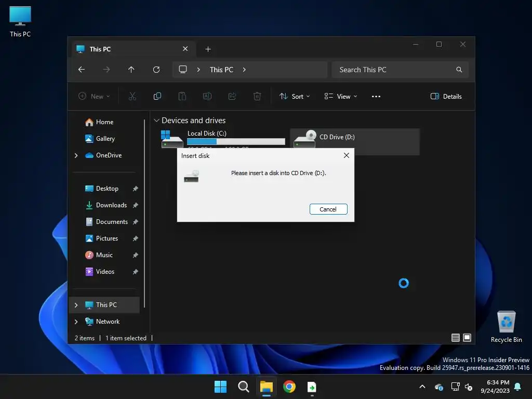Viewport: 532px width, 399px height.
Task: Unpin Desktop using its pin icon
Action: [136, 188]
